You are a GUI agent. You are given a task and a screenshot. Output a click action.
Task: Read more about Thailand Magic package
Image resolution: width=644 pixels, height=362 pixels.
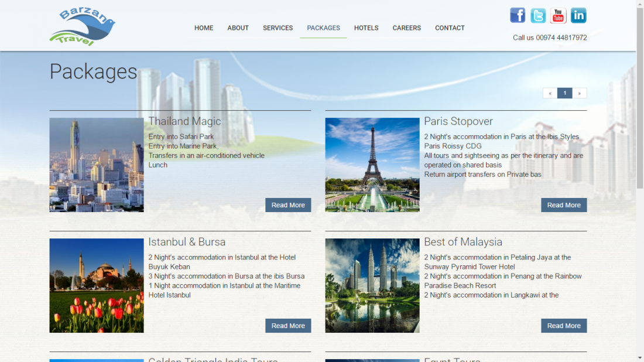click(288, 205)
